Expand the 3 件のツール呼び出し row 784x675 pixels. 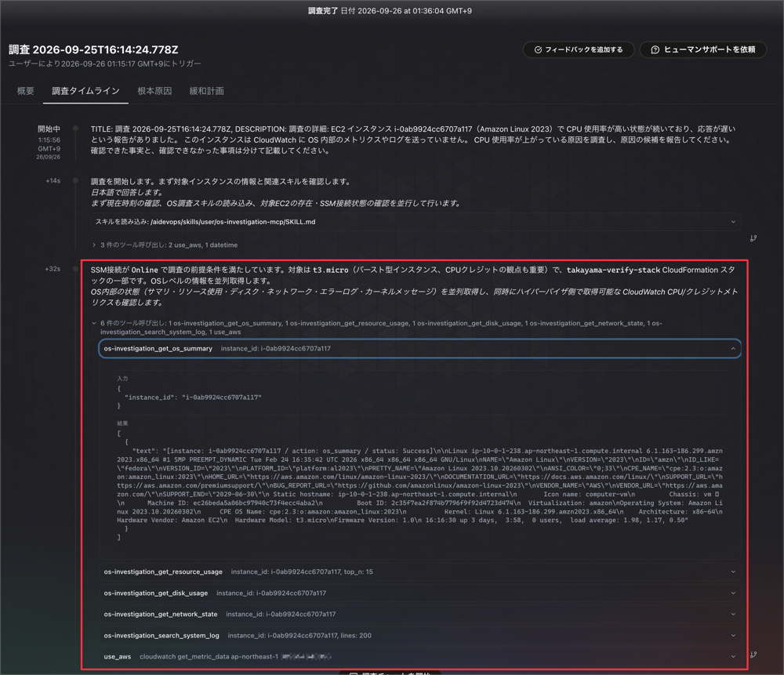coord(165,245)
